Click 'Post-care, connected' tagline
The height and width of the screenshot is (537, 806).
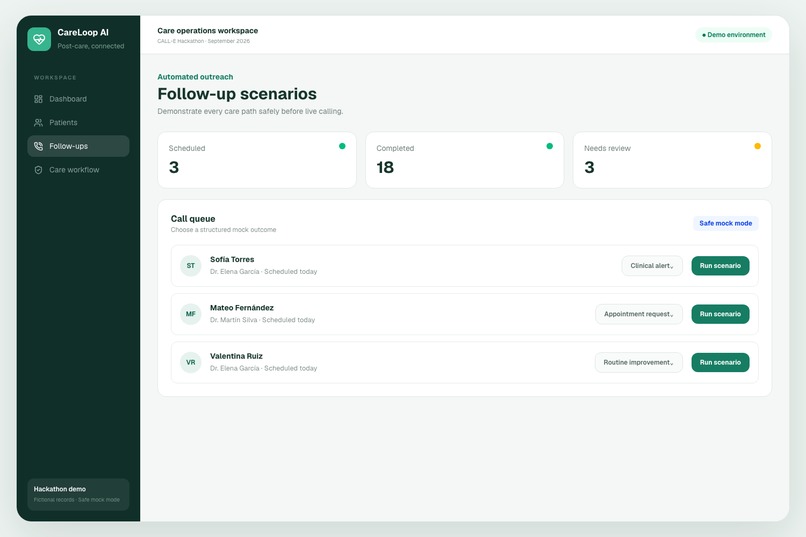[90, 46]
